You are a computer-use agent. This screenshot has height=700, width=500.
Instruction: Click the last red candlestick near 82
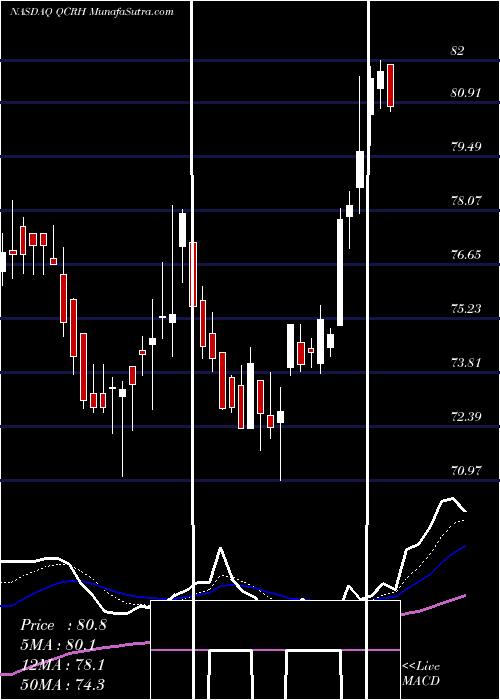click(391, 85)
